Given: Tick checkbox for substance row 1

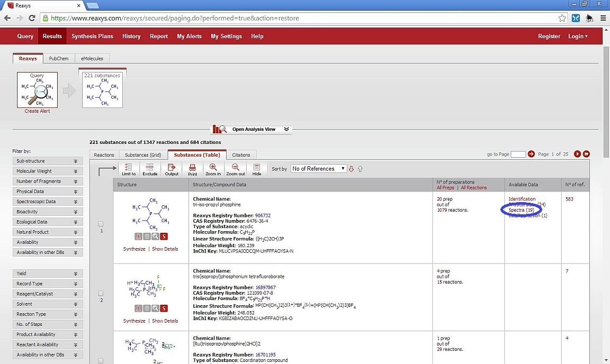Looking at the screenshot, I should coord(101,224).
